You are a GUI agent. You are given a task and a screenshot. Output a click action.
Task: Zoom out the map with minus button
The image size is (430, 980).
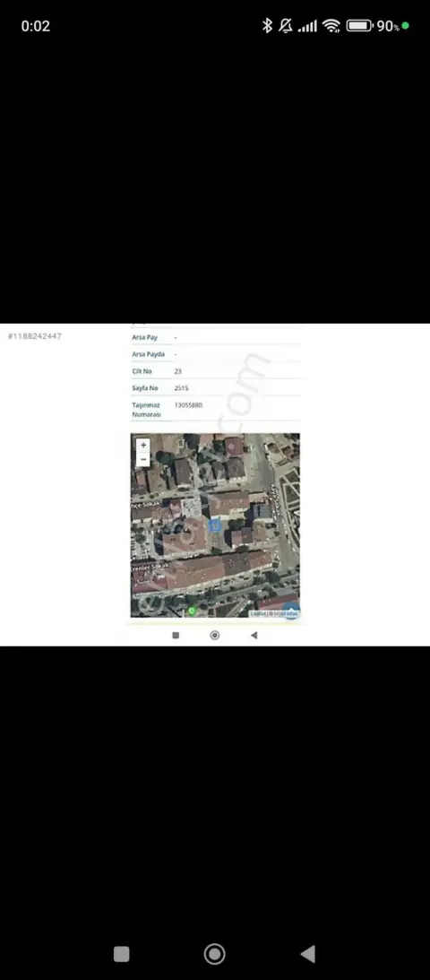click(143, 459)
